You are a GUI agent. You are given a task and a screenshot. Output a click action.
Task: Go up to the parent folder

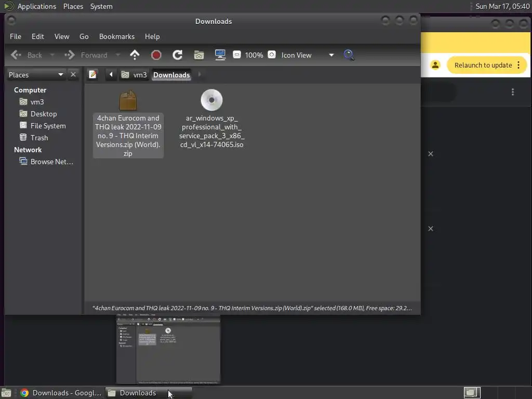point(135,55)
